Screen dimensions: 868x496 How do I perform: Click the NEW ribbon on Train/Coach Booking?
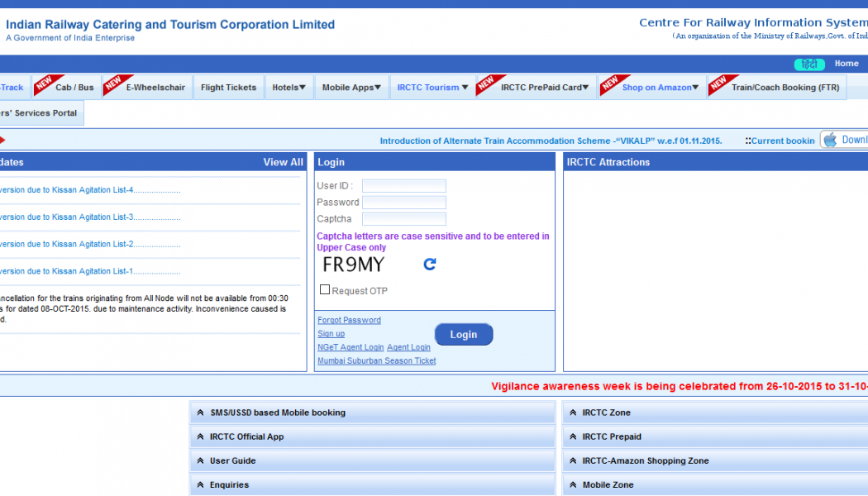point(718,83)
